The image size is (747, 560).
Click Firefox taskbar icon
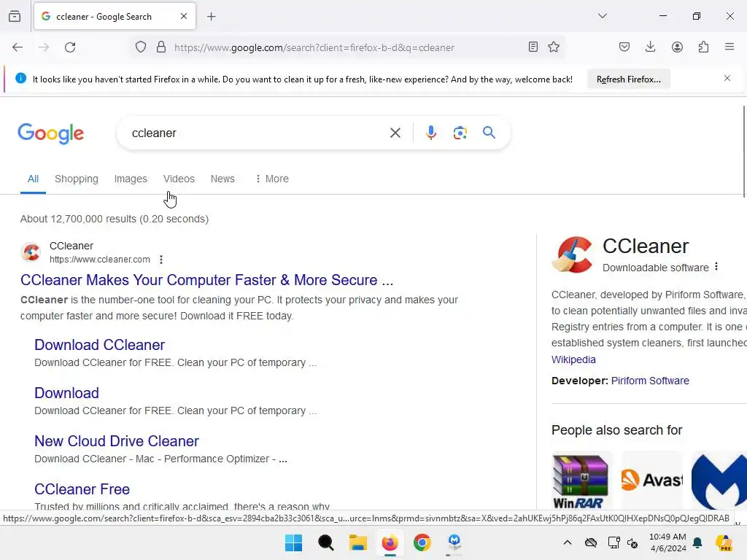click(390, 542)
